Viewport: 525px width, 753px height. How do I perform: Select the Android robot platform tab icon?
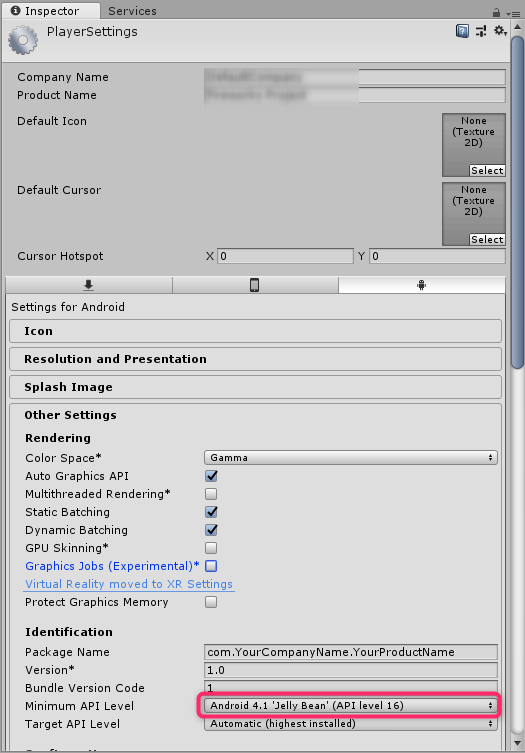pos(422,285)
